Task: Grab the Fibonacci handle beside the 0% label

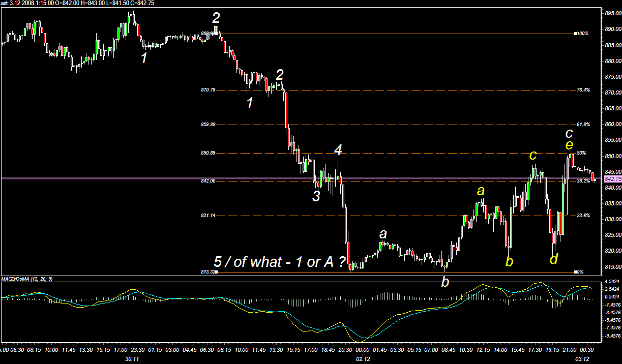Action: tap(576, 272)
